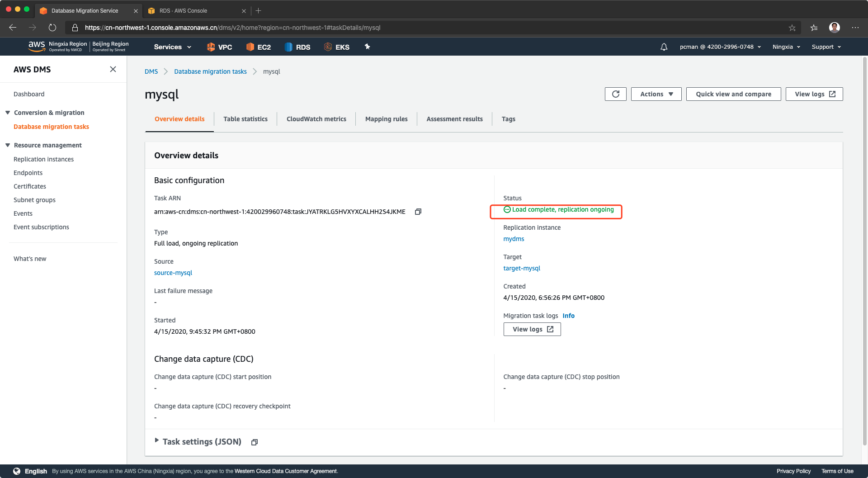Click the browser address bar
The image size is (868, 478).
(x=407, y=28)
